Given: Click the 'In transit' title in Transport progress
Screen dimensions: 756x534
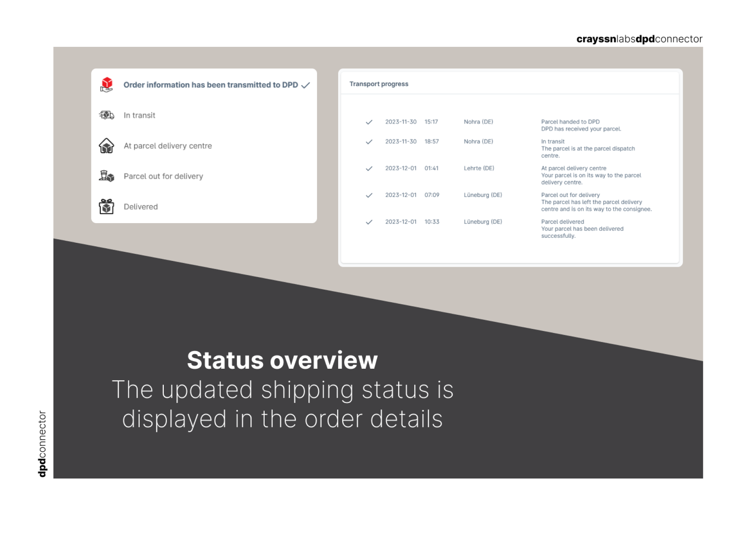Looking at the screenshot, I should (x=553, y=141).
